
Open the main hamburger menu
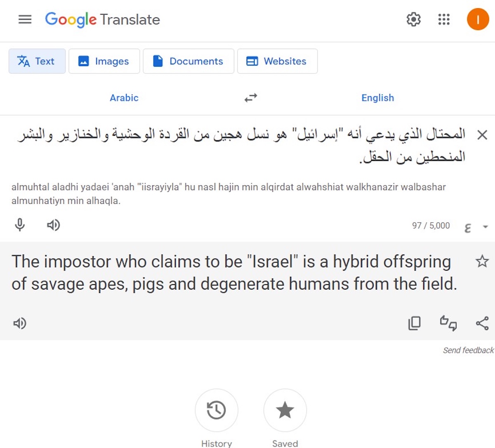25,19
